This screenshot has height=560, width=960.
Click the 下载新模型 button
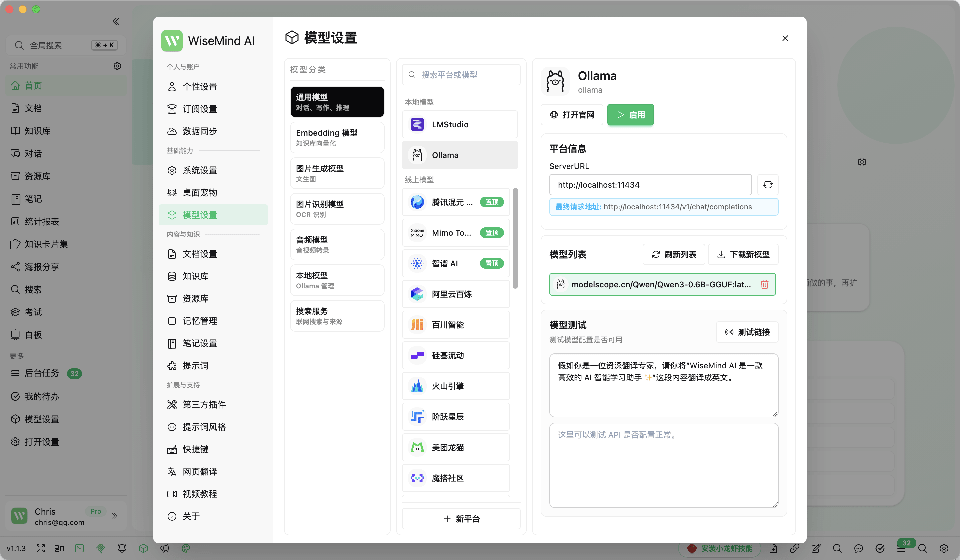coord(743,254)
